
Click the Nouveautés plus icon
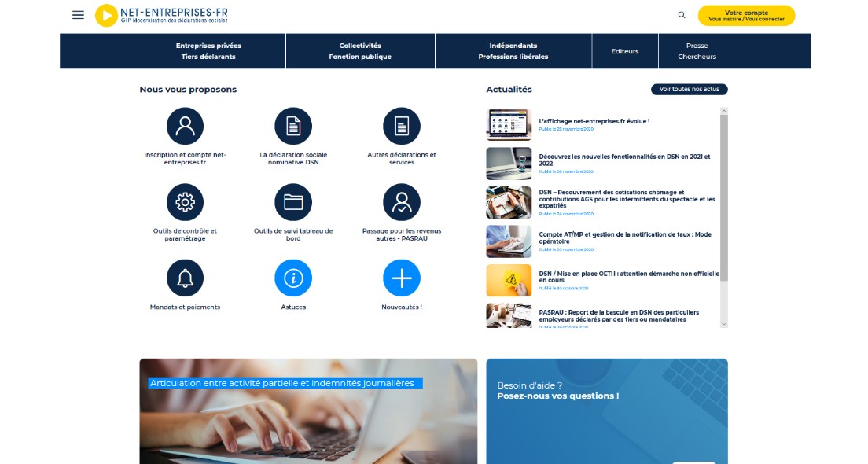click(402, 278)
